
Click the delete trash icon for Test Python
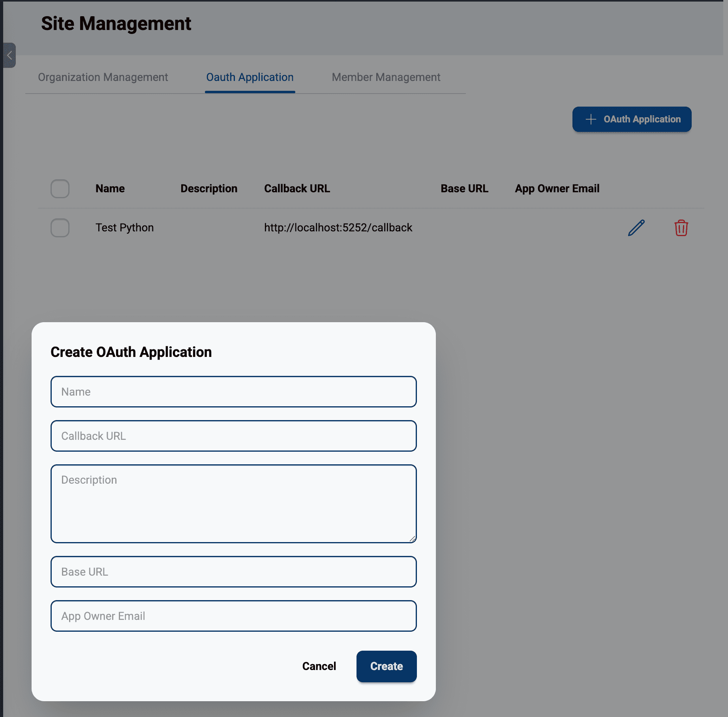(x=681, y=228)
